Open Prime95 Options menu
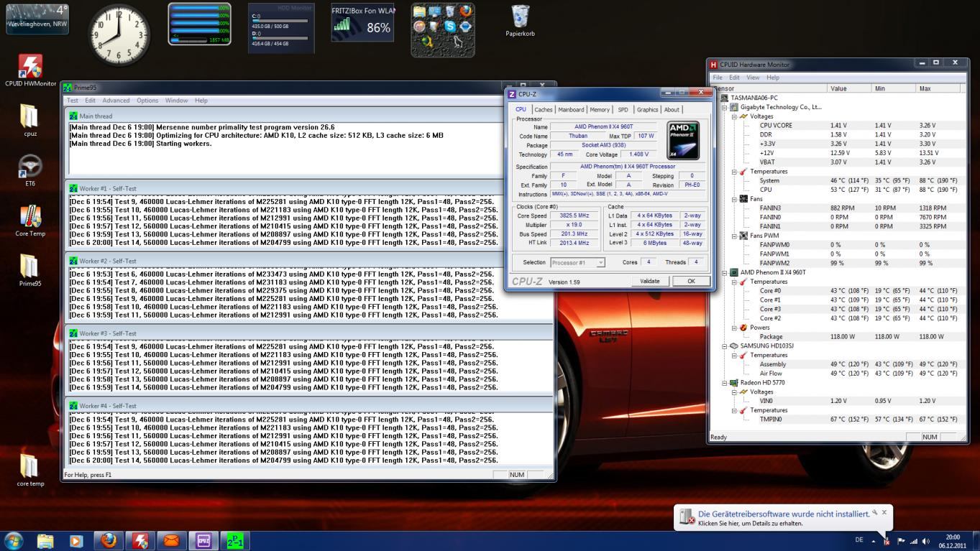This screenshot has height=551, width=980. 147,101
